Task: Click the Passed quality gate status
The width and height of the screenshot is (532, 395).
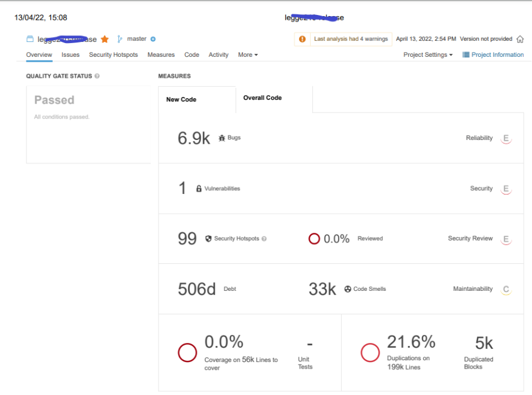Action: tap(54, 100)
